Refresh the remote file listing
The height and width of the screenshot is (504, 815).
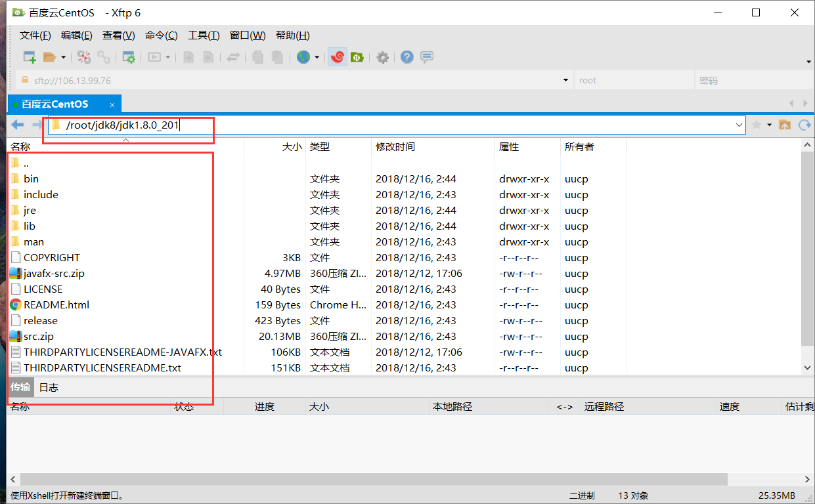point(805,124)
